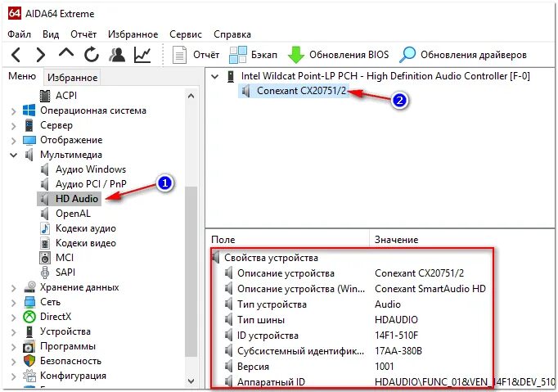Select Conexant CX20751/2 device in list
Screen dimensions: 558x392
coord(301,91)
